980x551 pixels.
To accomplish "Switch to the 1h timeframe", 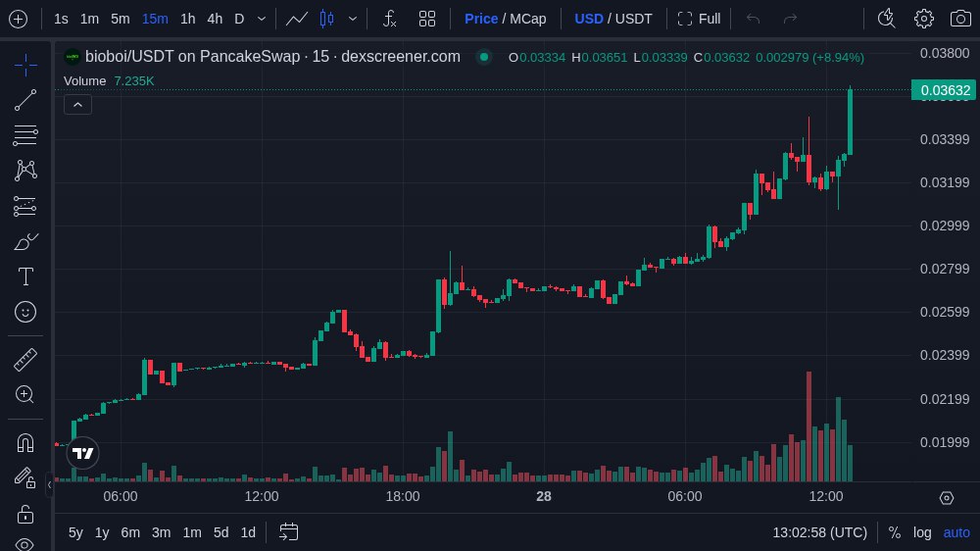I will 187,19.
